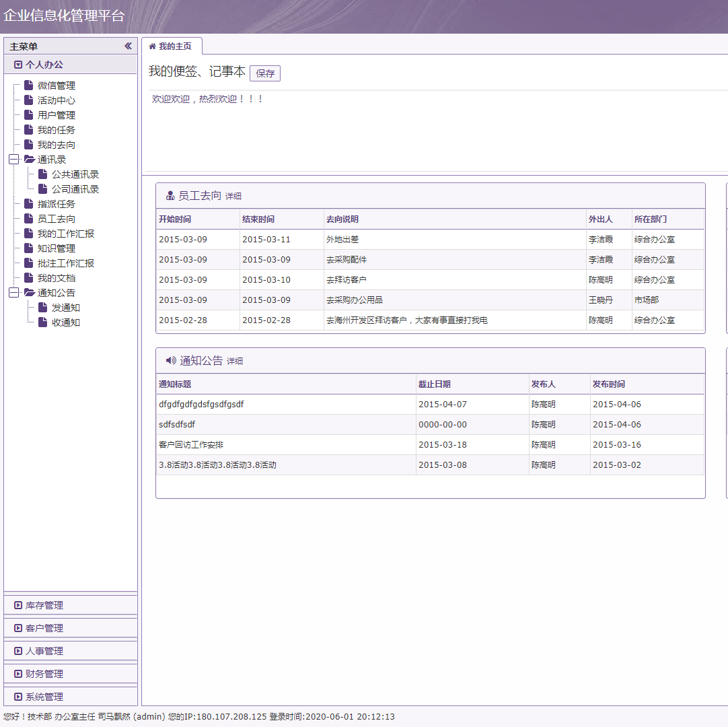Click the file icon beside 知识管理
This screenshot has width=728, height=727.
tap(28, 248)
